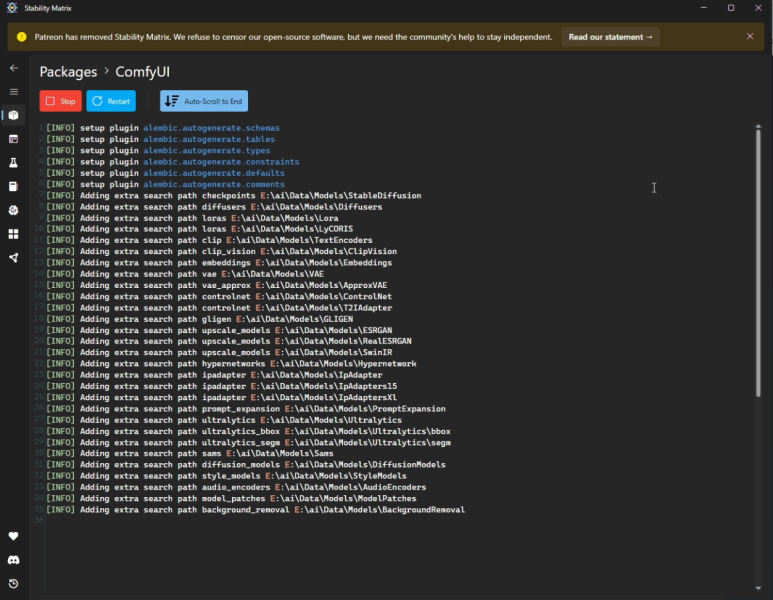
Task: Click the Models\Lora path line
Action: tap(192, 218)
